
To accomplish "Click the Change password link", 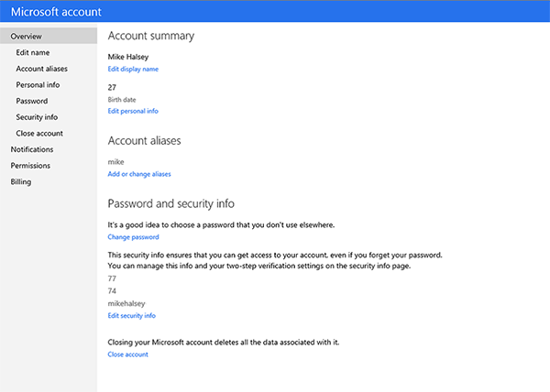I will [133, 236].
